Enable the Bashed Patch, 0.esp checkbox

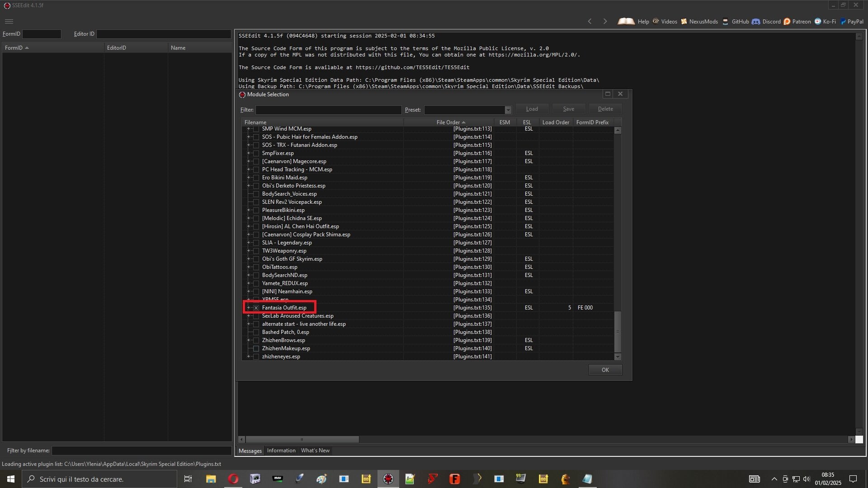(256, 332)
